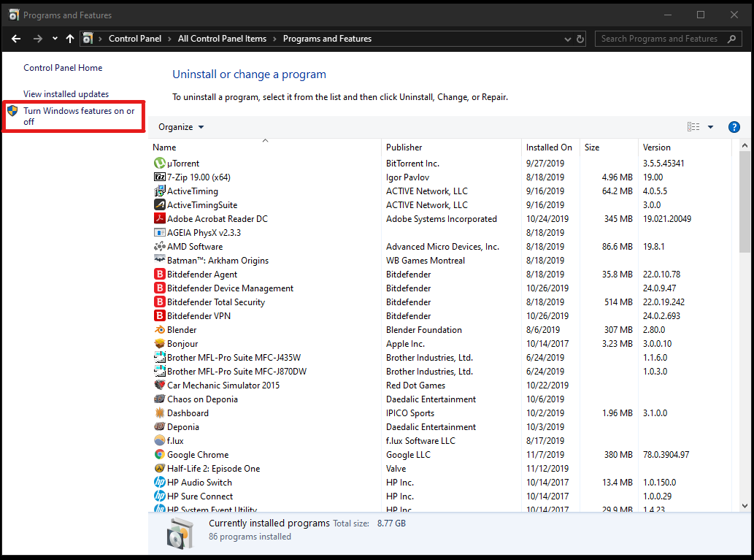Viewport: 754px width, 560px height.
Task: Click version 78.0.3904.97 cell
Action: pyautogui.click(x=666, y=455)
